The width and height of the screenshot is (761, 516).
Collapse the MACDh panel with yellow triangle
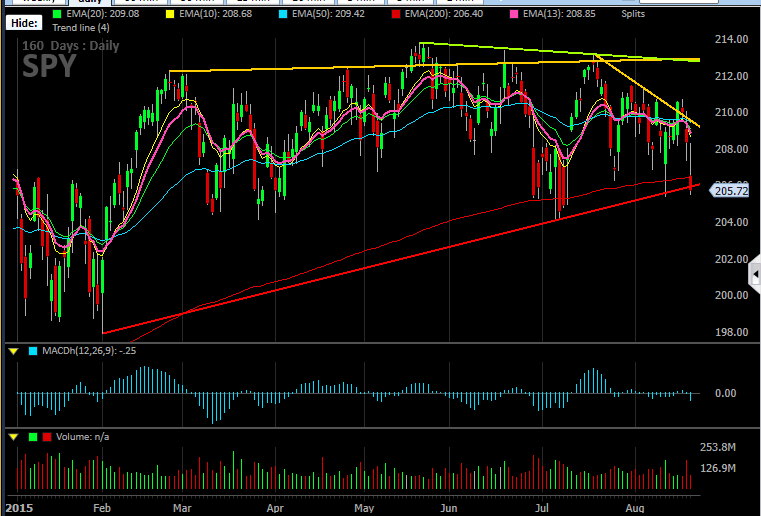[13, 351]
